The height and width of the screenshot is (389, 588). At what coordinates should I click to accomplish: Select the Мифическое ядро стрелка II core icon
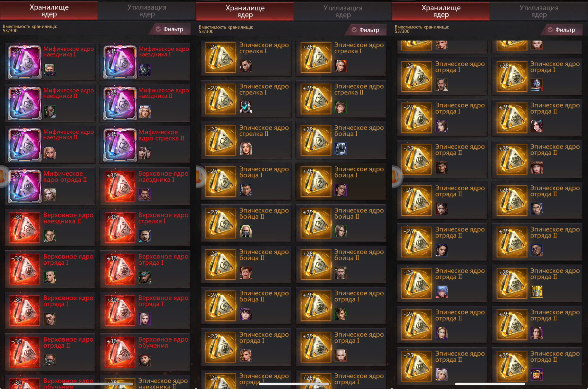click(120, 145)
